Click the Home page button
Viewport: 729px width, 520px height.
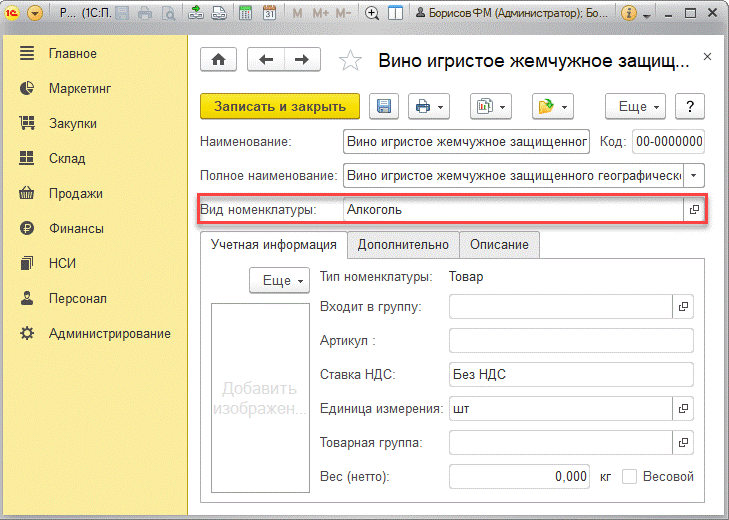219,60
